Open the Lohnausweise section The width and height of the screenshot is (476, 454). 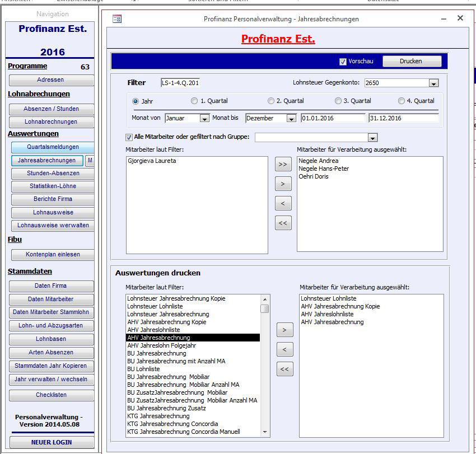tap(53, 212)
